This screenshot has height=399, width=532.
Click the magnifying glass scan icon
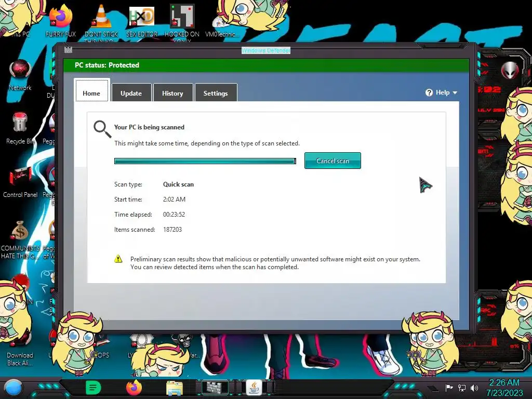102,129
